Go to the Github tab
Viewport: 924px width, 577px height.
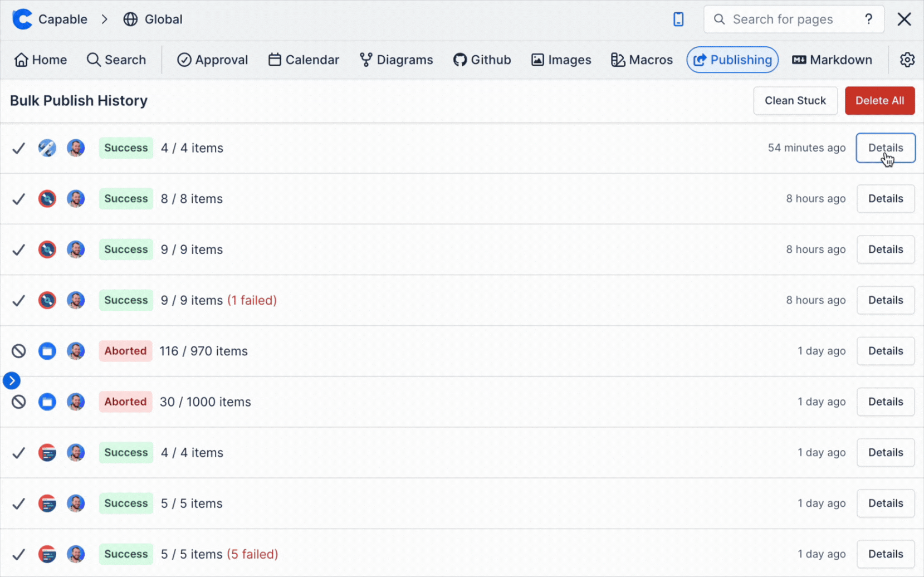click(x=482, y=60)
